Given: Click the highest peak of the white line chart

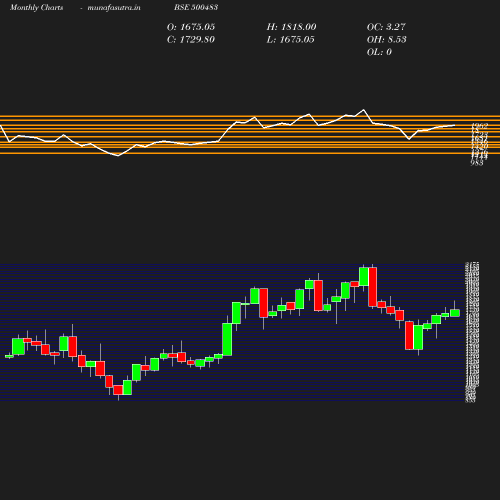Looking at the screenshot, I should (x=364, y=110).
